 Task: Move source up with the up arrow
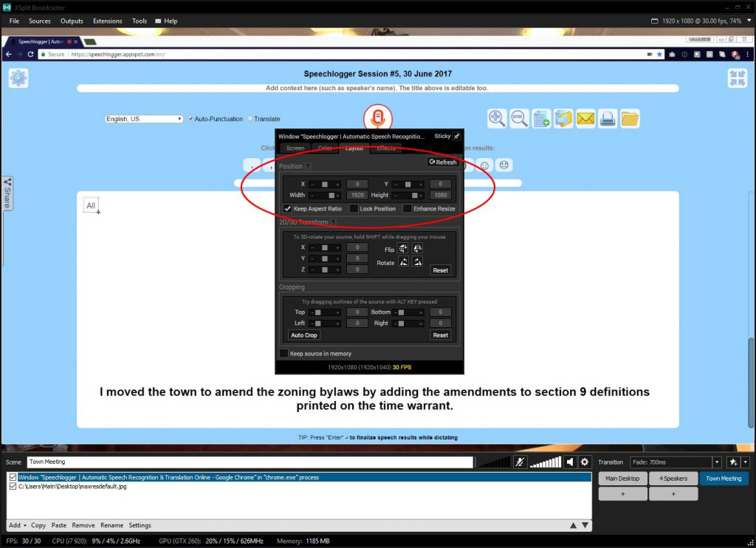click(573, 525)
